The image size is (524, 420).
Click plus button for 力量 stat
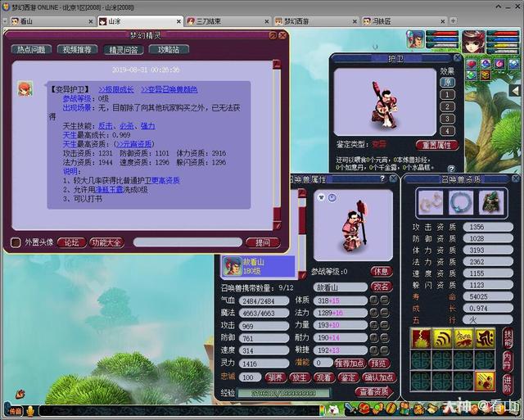pyautogui.click(x=373, y=325)
